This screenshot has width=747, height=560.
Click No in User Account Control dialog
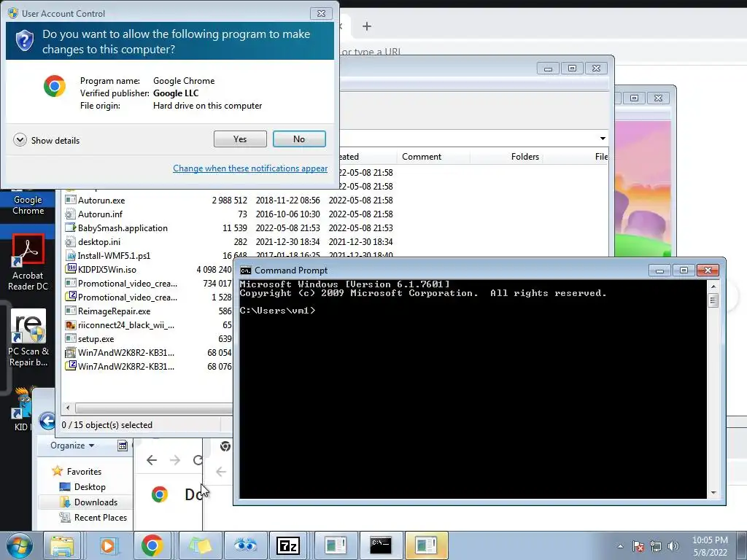point(299,139)
